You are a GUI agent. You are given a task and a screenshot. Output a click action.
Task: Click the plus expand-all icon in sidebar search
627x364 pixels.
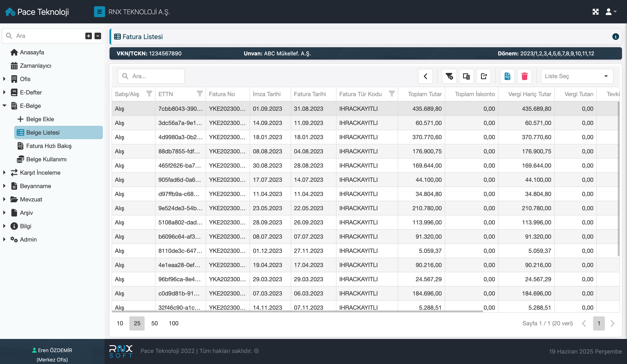pos(88,36)
